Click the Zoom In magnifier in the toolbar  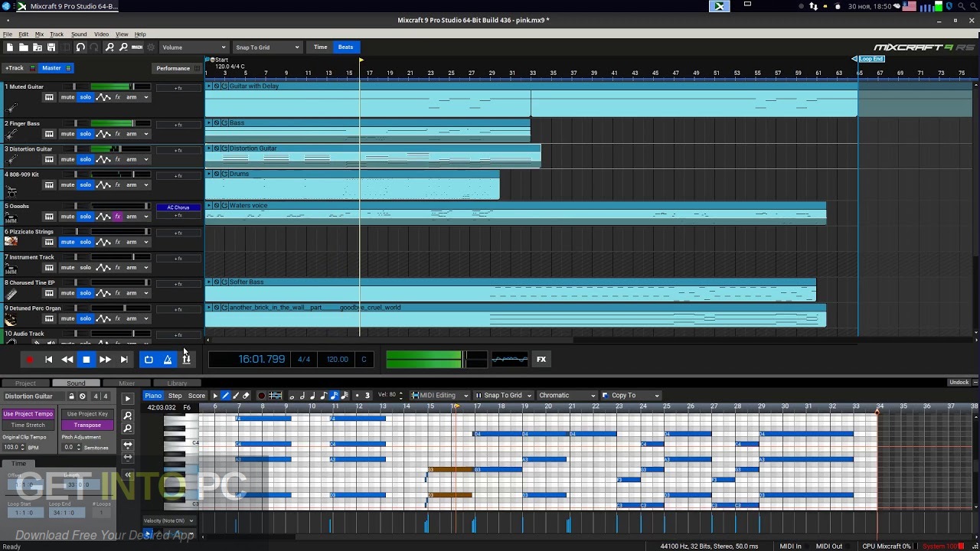click(109, 47)
